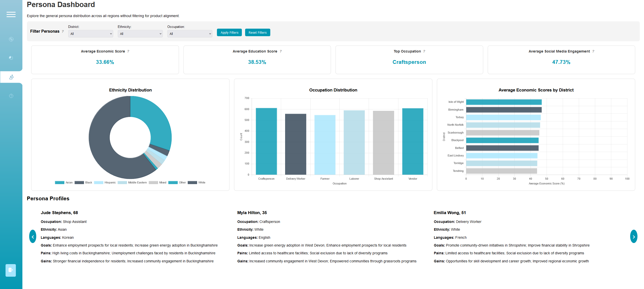The width and height of the screenshot is (644, 289).
Task: Click the Birmingham district bar
Action: pyautogui.click(x=504, y=110)
